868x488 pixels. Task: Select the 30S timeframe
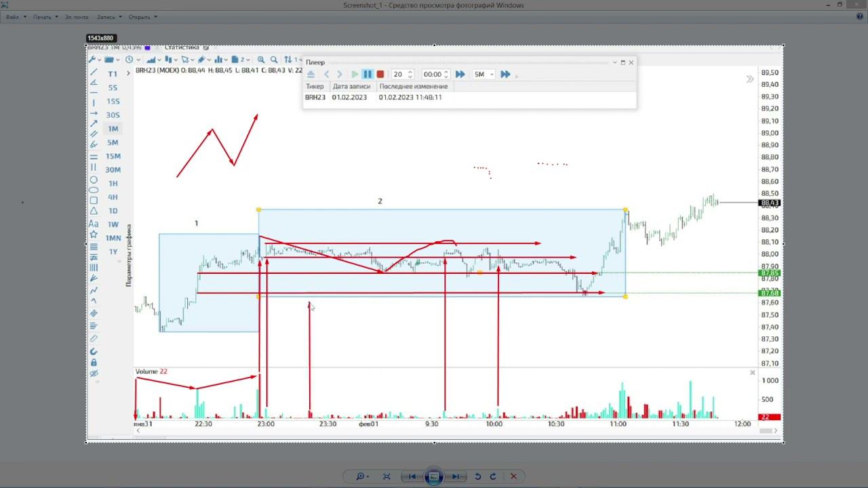point(113,115)
